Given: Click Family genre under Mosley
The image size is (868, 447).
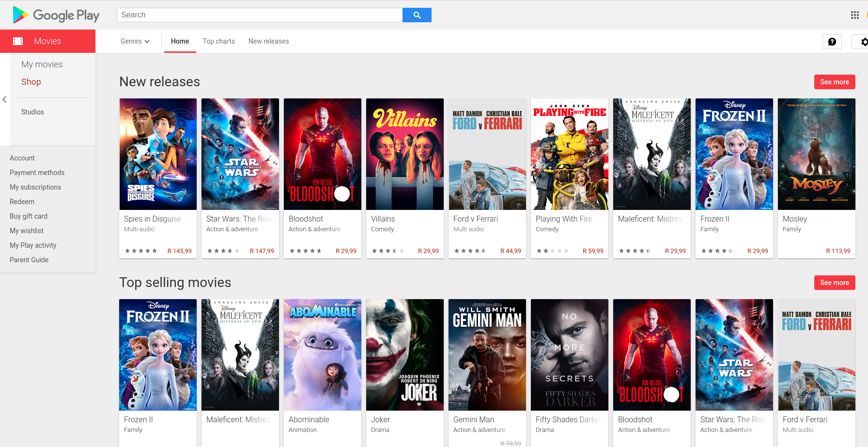Looking at the screenshot, I should point(792,229).
